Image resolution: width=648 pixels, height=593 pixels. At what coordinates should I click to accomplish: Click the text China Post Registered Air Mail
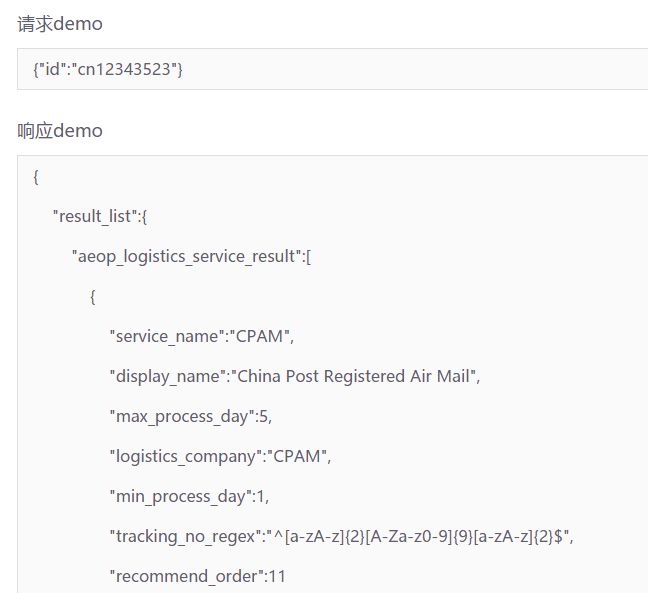pyautogui.click(x=353, y=376)
